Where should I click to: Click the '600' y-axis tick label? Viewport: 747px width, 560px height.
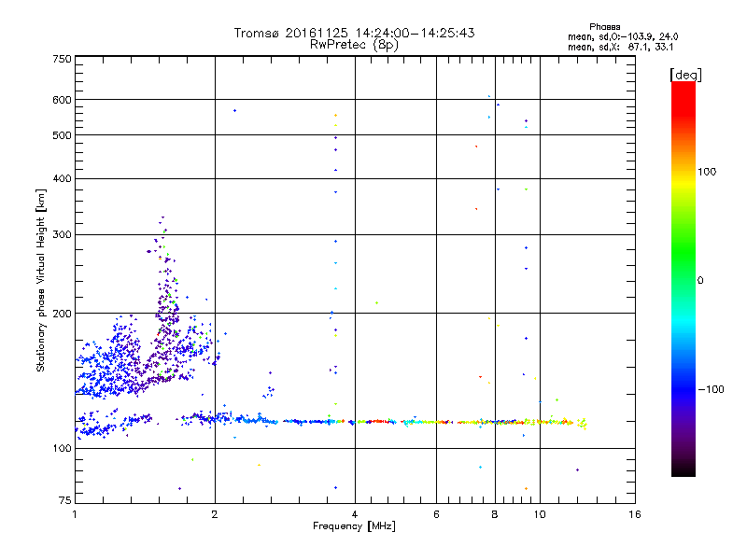(x=62, y=100)
